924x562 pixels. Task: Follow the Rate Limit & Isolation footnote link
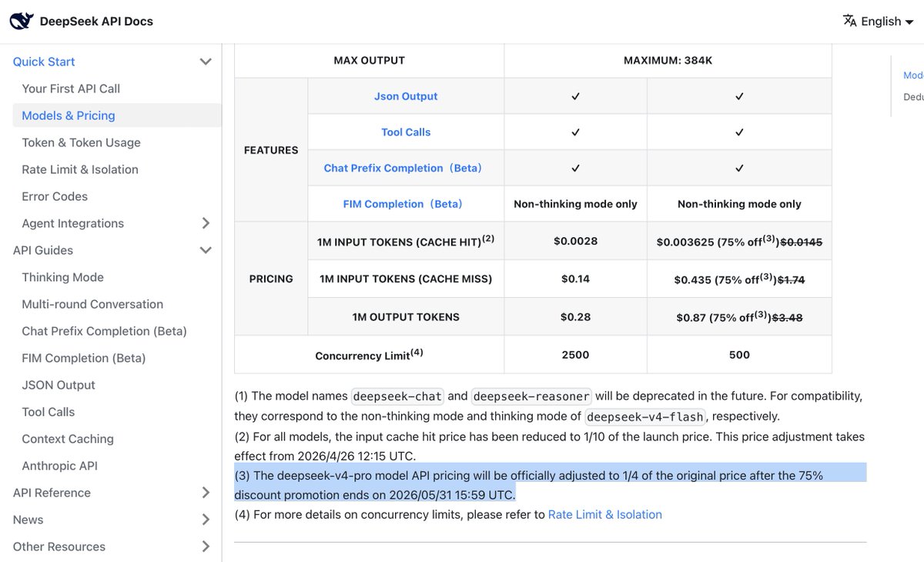pos(605,514)
